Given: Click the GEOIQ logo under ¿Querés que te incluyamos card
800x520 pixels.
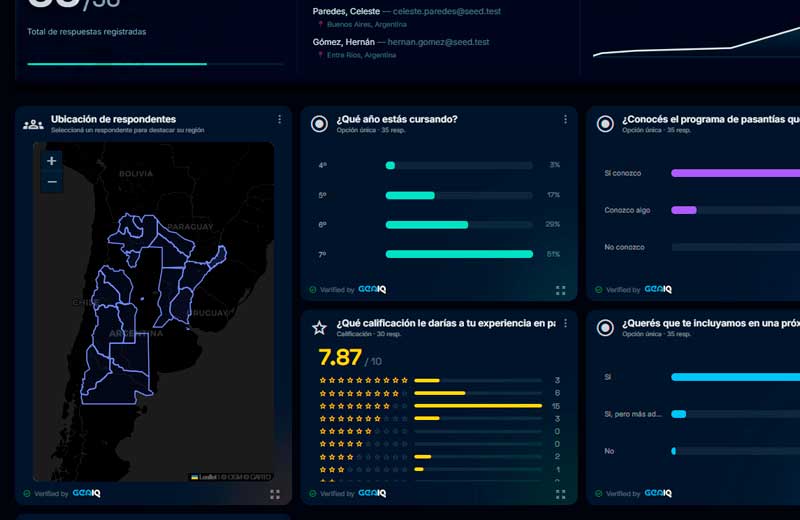Looking at the screenshot, I should (658, 493).
